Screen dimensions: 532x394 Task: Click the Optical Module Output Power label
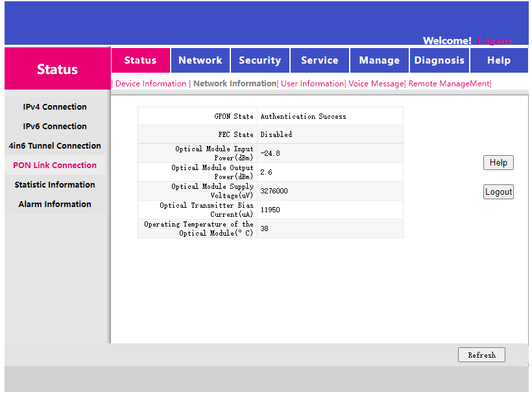(212, 172)
